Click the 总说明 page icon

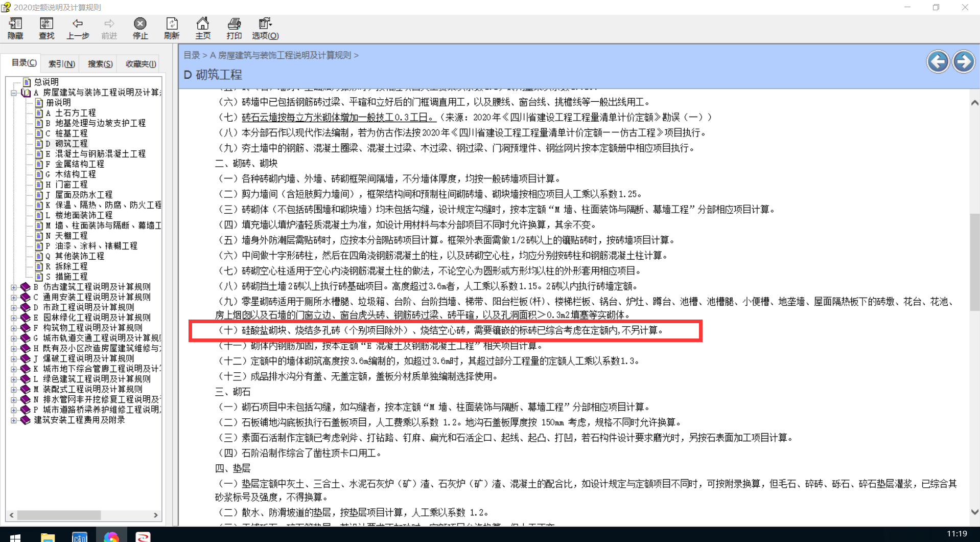27,82
